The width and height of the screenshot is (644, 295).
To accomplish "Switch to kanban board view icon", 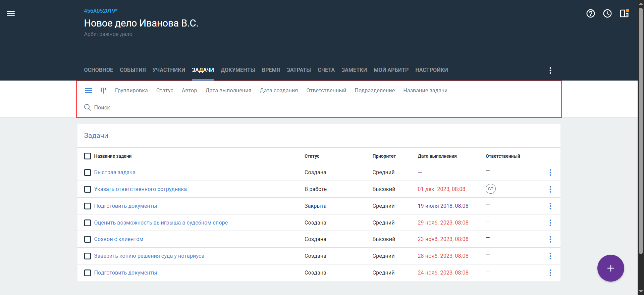I will [103, 90].
